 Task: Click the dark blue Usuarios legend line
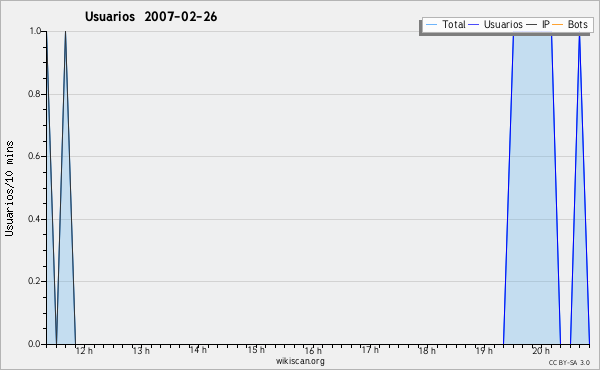[474, 25]
